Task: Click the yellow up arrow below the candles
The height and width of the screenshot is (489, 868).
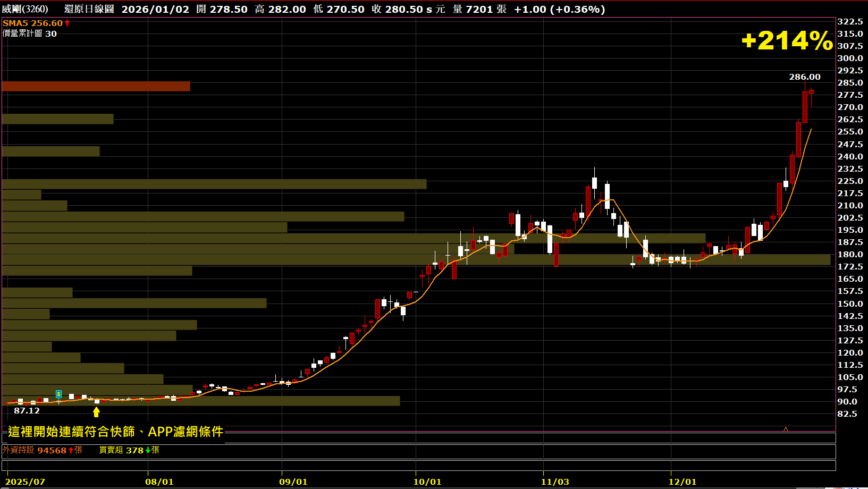Action: (x=96, y=412)
